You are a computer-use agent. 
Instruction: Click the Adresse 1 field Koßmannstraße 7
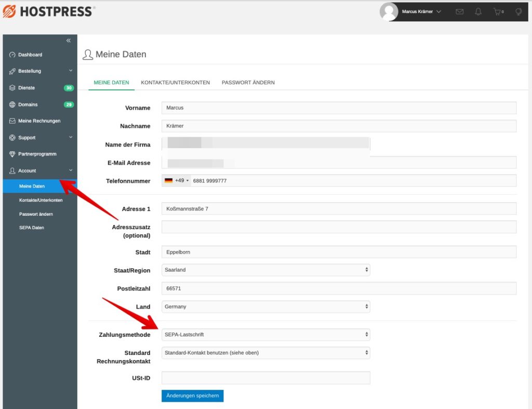click(x=339, y=209)
